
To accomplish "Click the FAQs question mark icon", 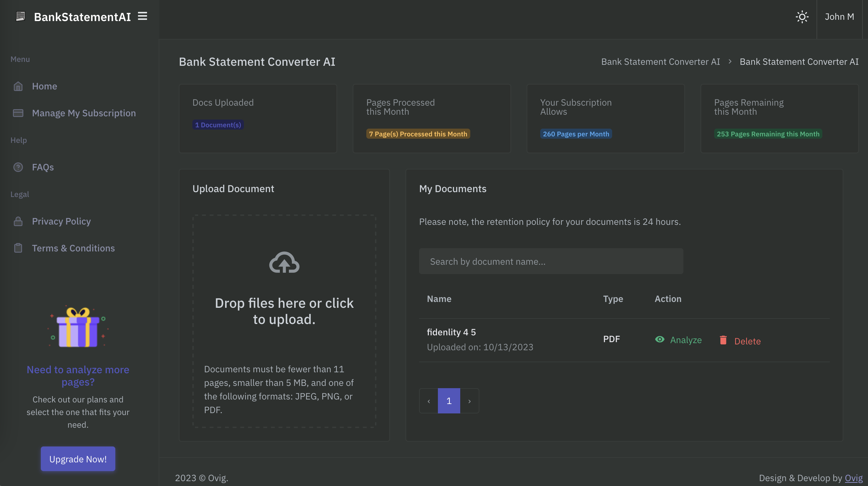I will (x=18, y=167).
